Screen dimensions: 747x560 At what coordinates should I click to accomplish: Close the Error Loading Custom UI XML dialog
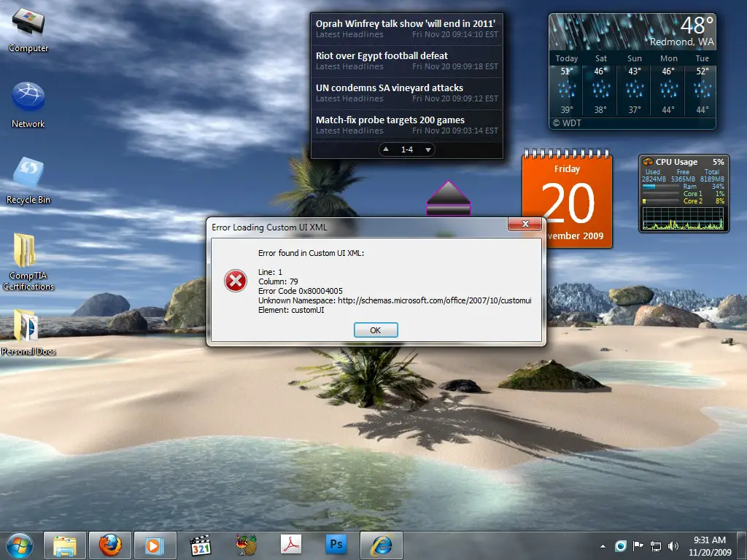(525, 224)
